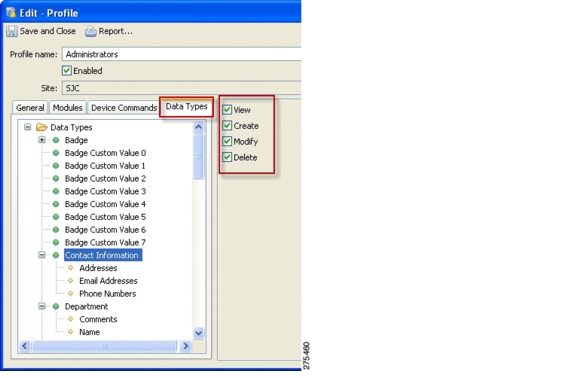576x378 pixels.
Task: Click the Report... button
Action: coord(109,32)
